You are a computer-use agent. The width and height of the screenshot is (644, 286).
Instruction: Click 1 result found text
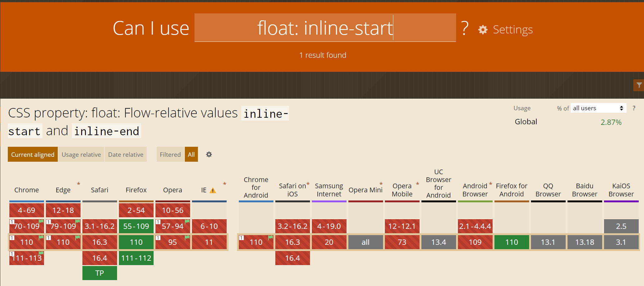point(323,55)
